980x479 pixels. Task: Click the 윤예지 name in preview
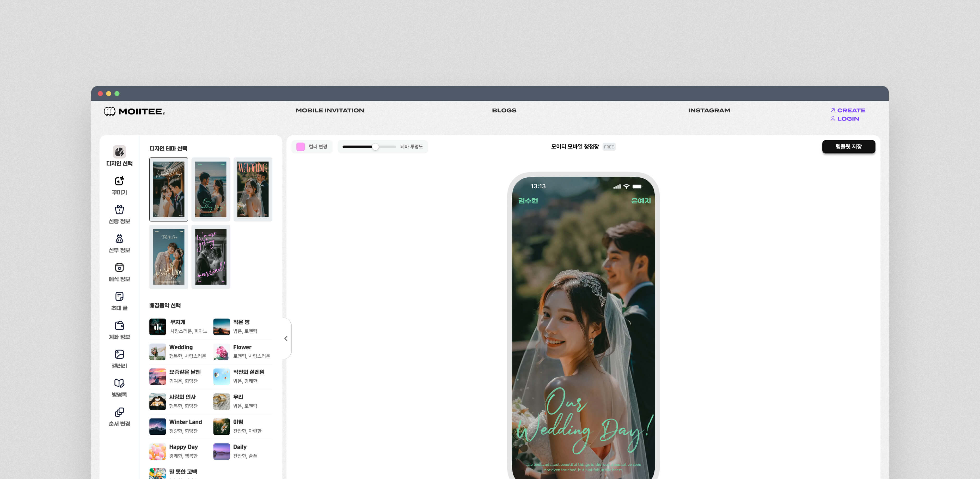pos(641,201)
